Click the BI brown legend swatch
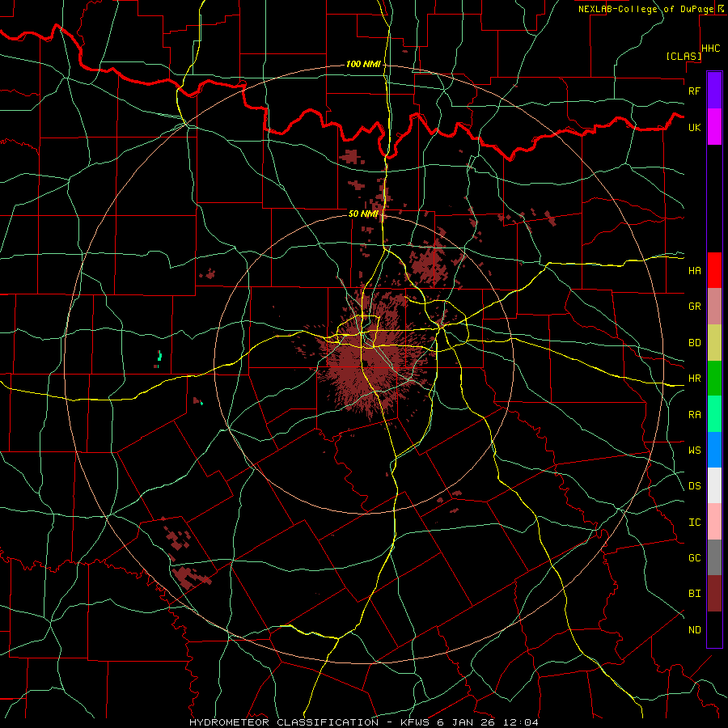The height and width of the screenshot is (728, 728). (x=714, y=594)
